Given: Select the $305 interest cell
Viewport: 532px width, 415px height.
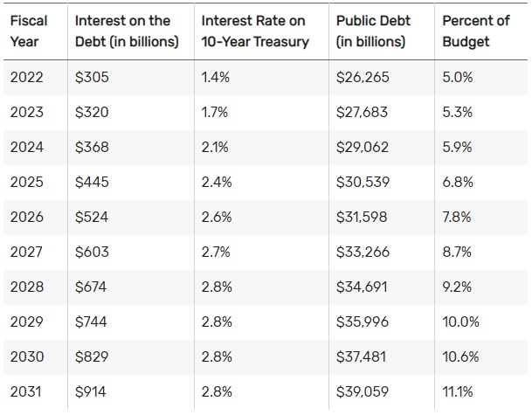Looking at the screenshot, I should (x=92, y=77).
